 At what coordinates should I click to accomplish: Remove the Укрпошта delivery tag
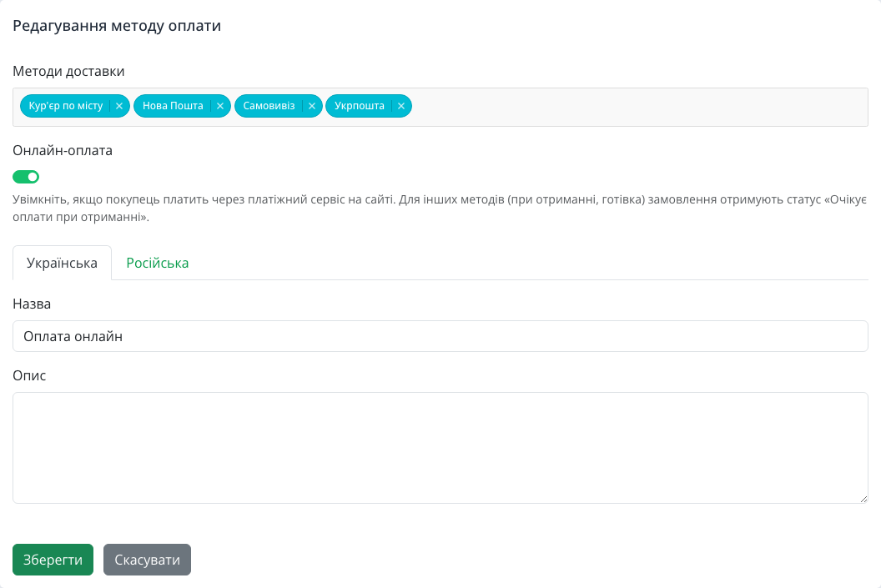[x=401, y=106]
